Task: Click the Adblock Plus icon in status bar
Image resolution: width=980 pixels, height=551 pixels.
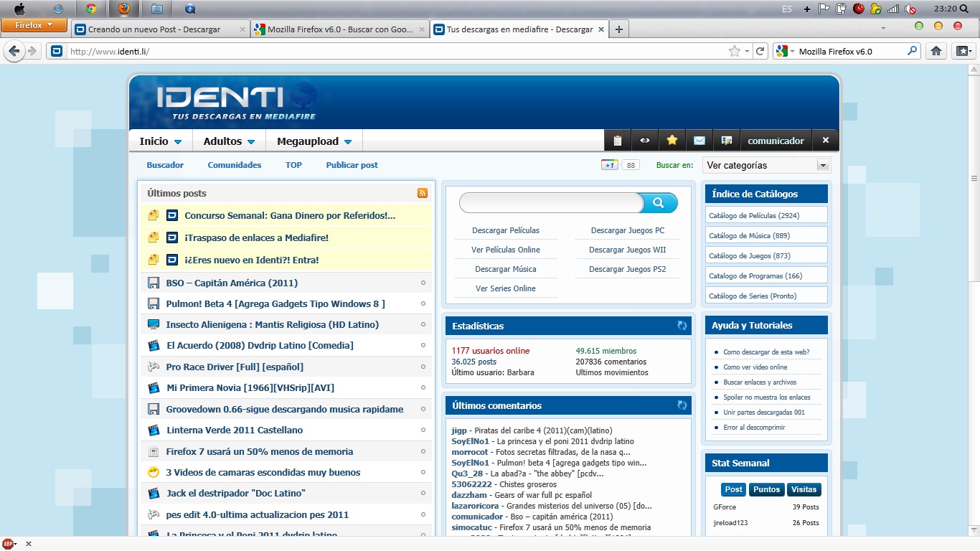Action: coord(8,544)
